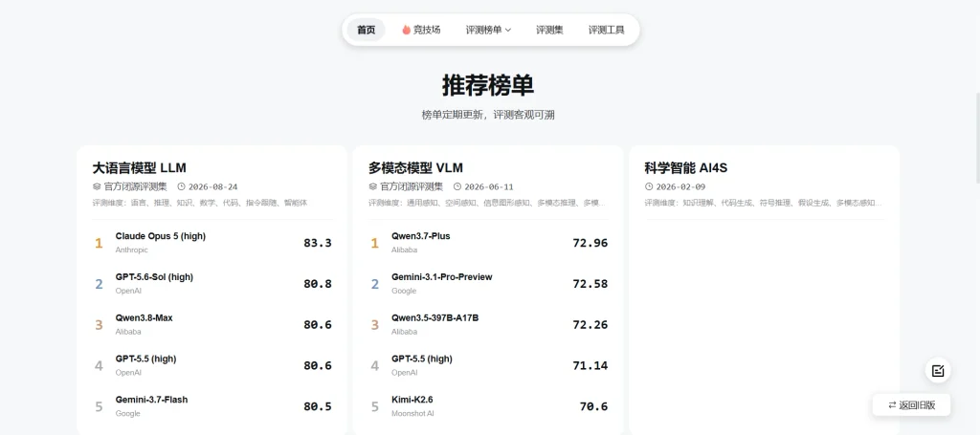Screen dimensions: 980x435
Task: Click the 70.6 score value
Action: pyautogui.click(x=593, y=406)
